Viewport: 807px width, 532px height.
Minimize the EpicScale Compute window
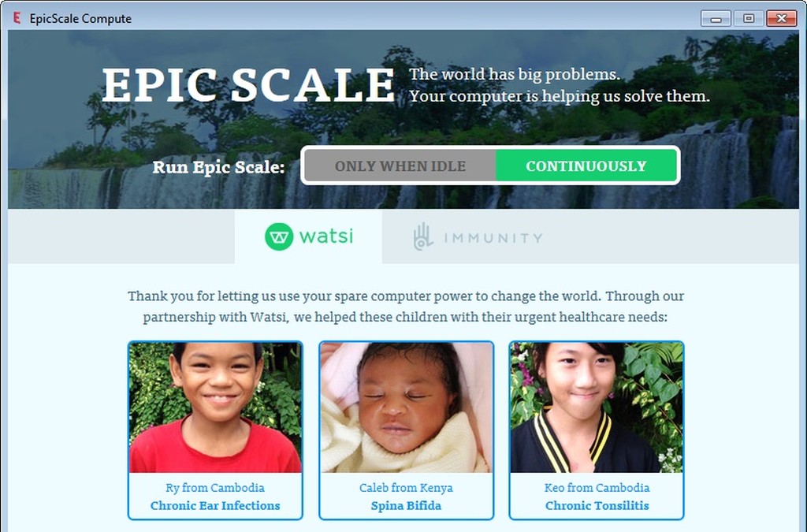pos(716,19)
